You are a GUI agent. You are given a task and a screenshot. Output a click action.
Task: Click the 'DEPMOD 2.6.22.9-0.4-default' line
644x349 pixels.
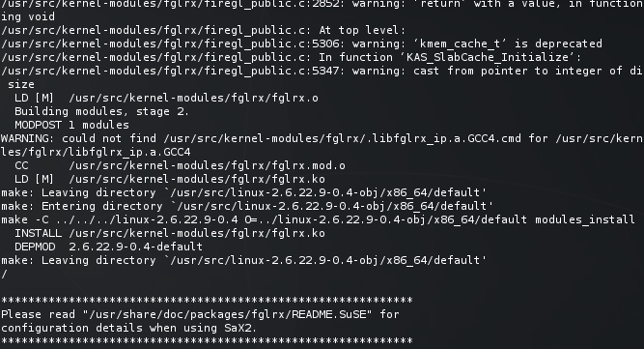pos(108,247)
